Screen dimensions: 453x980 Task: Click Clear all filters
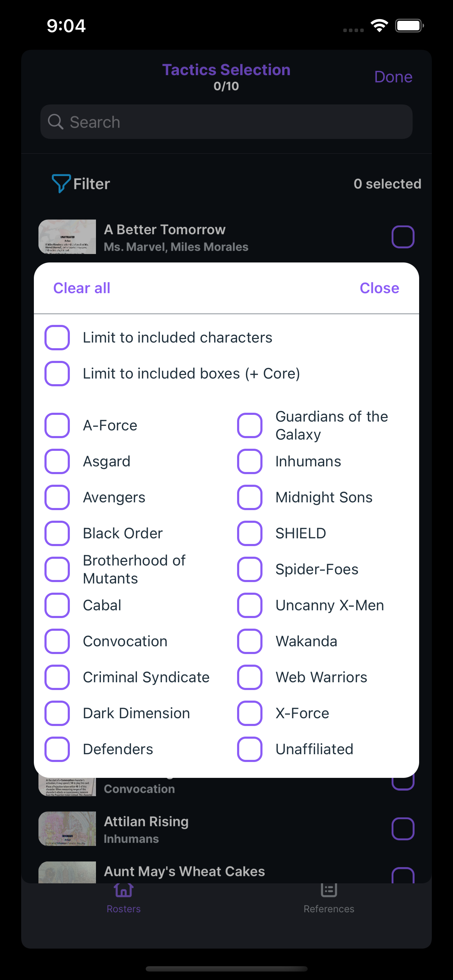tap(82, 288)
